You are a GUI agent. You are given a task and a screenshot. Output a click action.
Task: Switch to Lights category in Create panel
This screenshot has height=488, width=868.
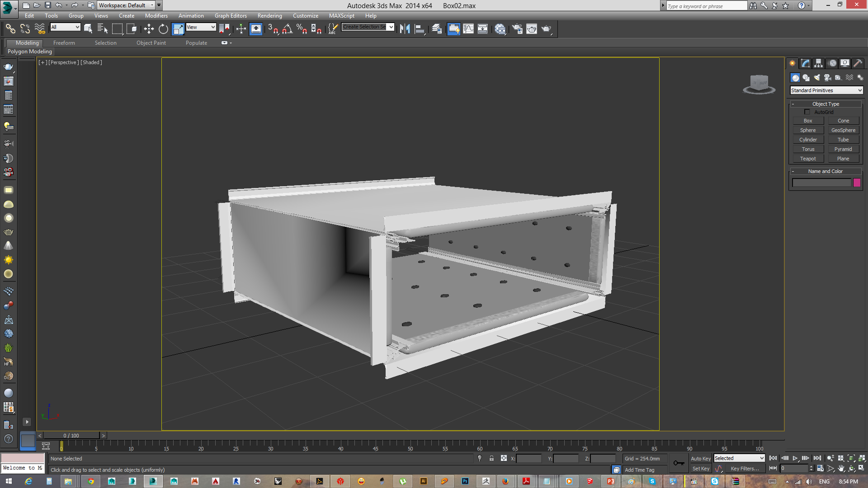(x=817, y=78)
